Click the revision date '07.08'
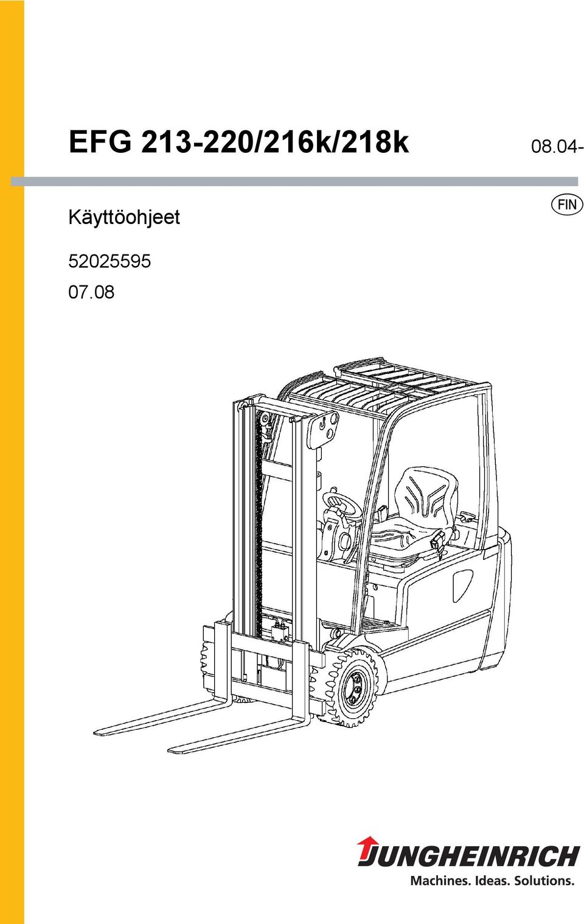The width and height of the screenshot is (584, 924). click(91, 292)
